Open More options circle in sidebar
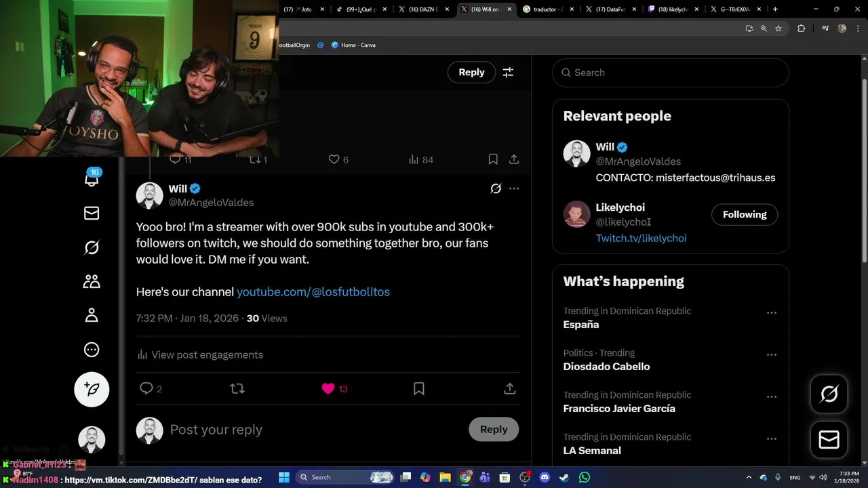 click(92, 350)
